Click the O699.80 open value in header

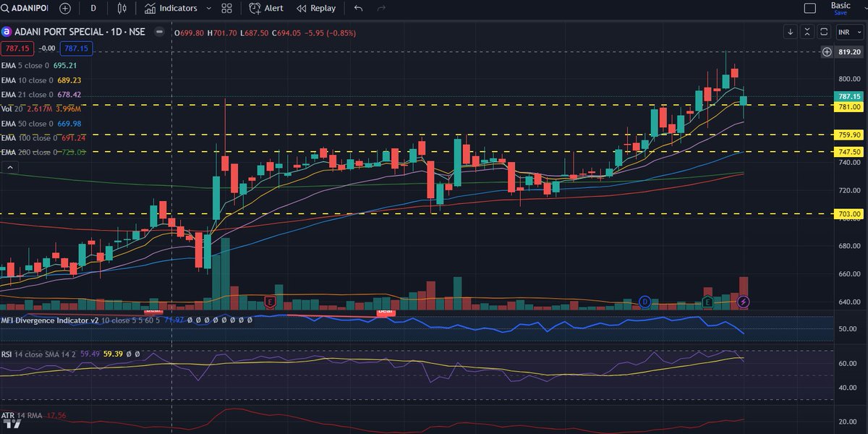tap(190, 32)
